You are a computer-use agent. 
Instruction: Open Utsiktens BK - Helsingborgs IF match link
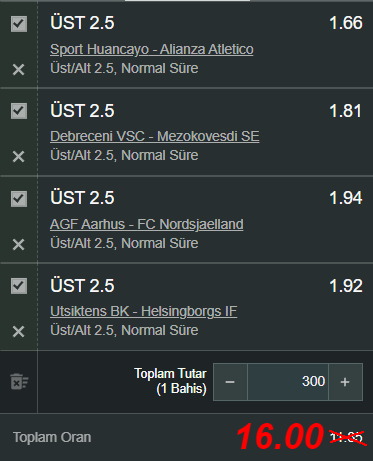(144, 311)
